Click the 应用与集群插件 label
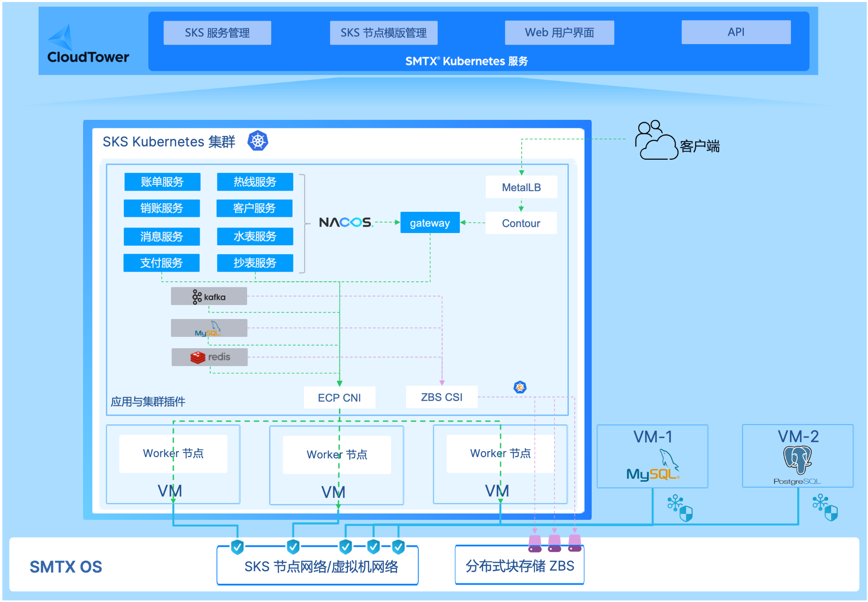 point(148,402)
